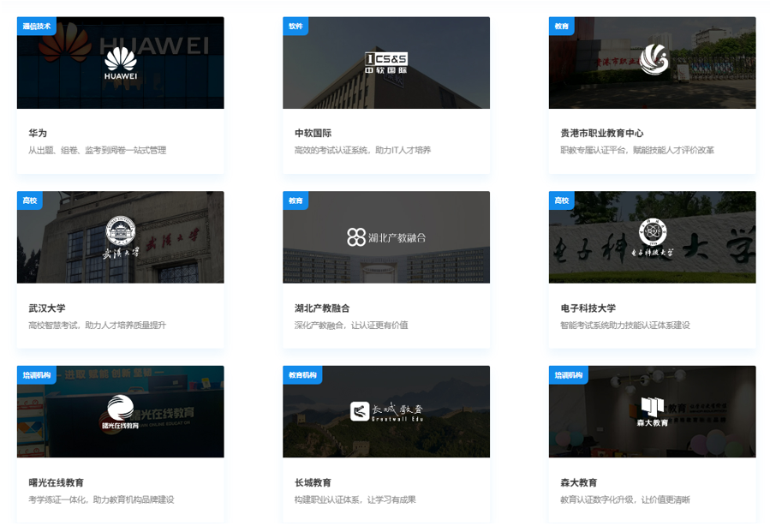Select the 软件 tag on 中软国际 card
This screenshot has height=532, width=770.
(x=295, y=27)
